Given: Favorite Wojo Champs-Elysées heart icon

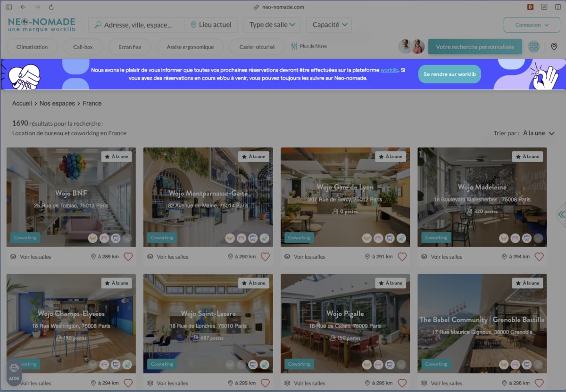Looking at the screenshot, I should point(128,383).
